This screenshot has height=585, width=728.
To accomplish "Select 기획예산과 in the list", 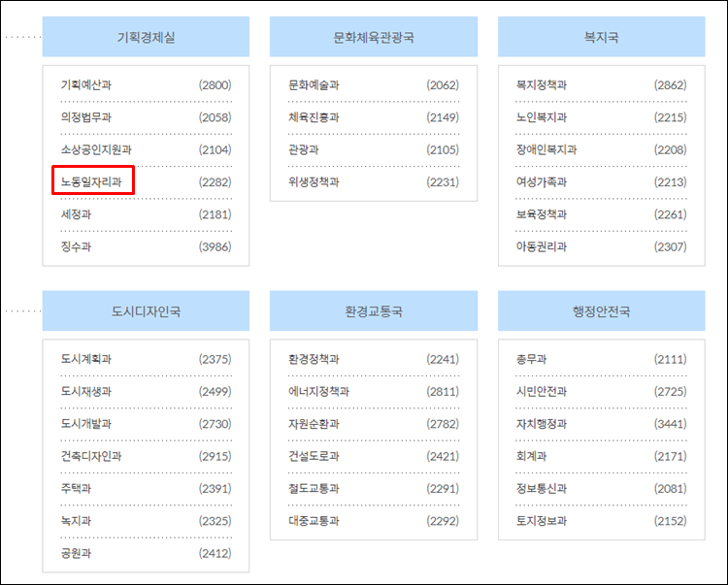I will (86, 85).
